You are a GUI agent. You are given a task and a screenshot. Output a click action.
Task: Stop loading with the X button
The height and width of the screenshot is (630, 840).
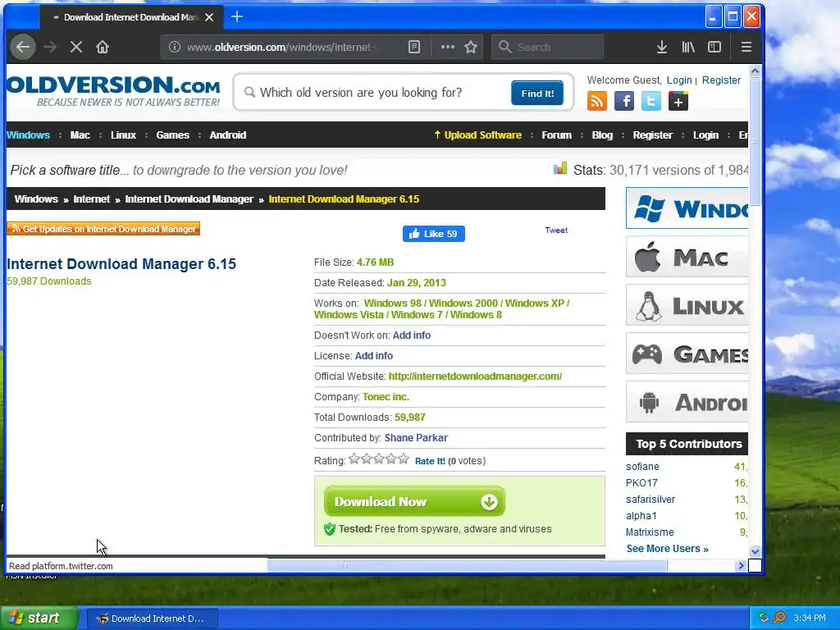tap(76, 47)
